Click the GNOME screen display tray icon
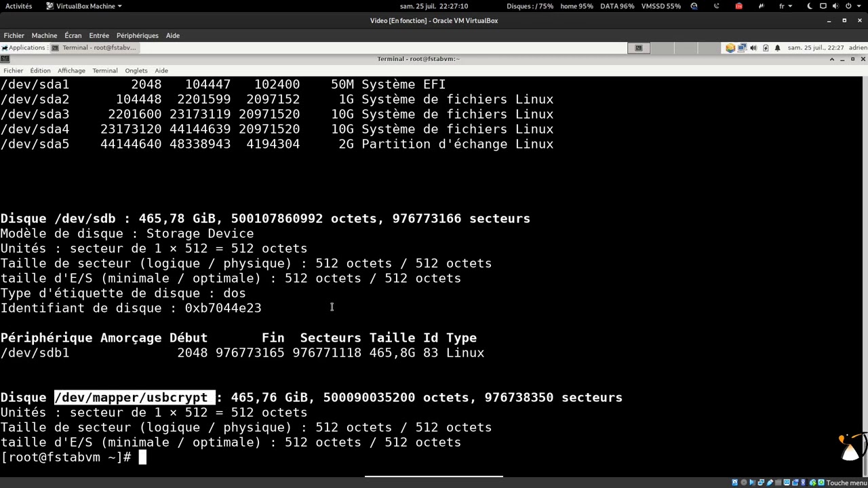 point(823,6)
